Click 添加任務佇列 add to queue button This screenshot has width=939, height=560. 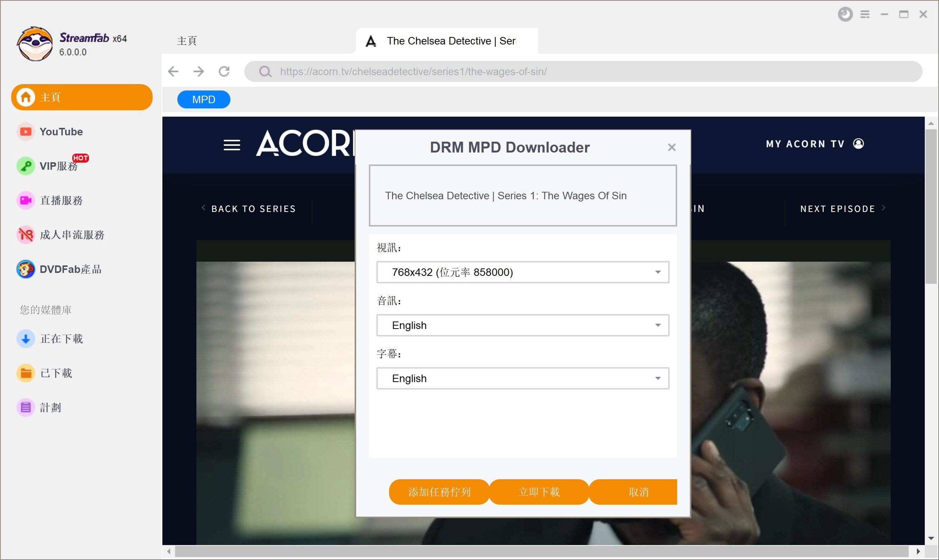[x=439, y=492]
